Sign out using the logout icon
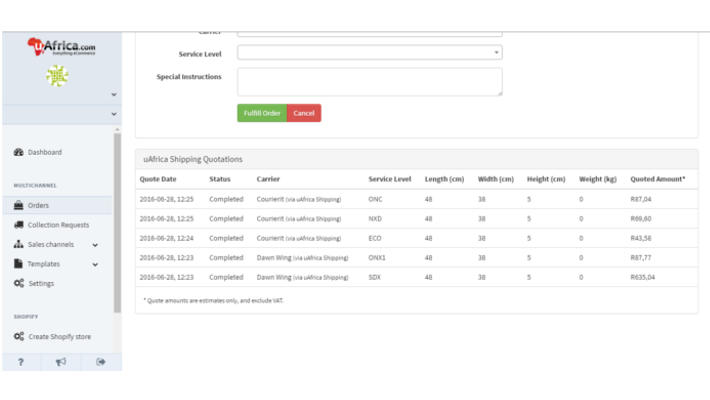The width and height of the screenshot is (710, 400). coord(101,361)
